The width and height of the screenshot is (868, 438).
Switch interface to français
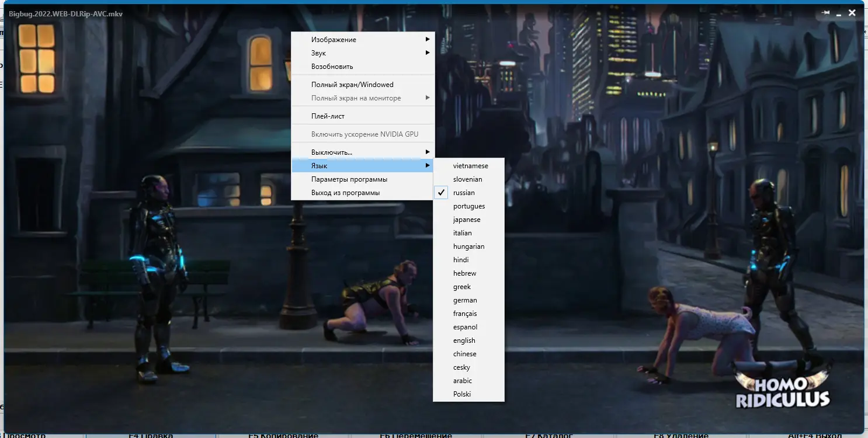point(468,314)
